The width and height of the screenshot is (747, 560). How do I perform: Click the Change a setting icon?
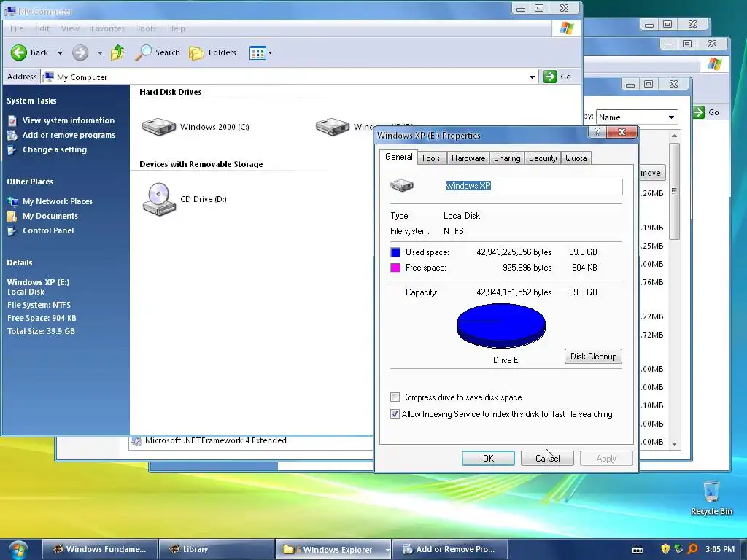(x=12, y=150)
